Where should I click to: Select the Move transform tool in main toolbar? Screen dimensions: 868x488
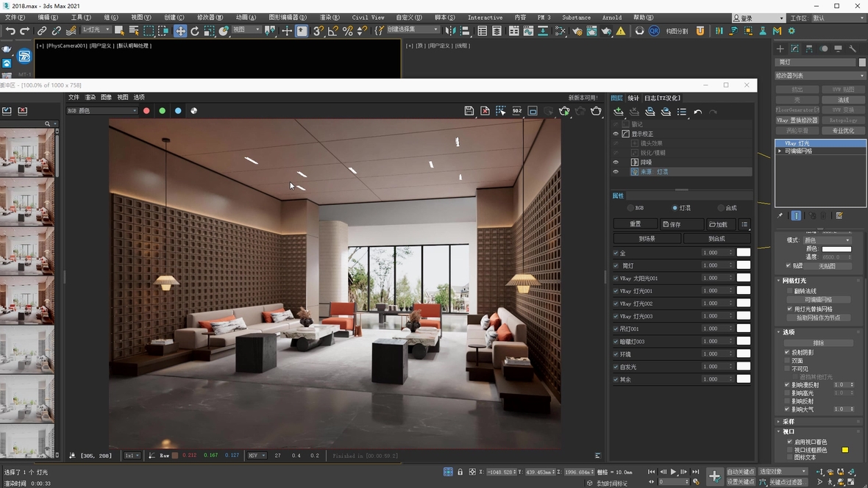pyautogui.click(x=179, y=31)
